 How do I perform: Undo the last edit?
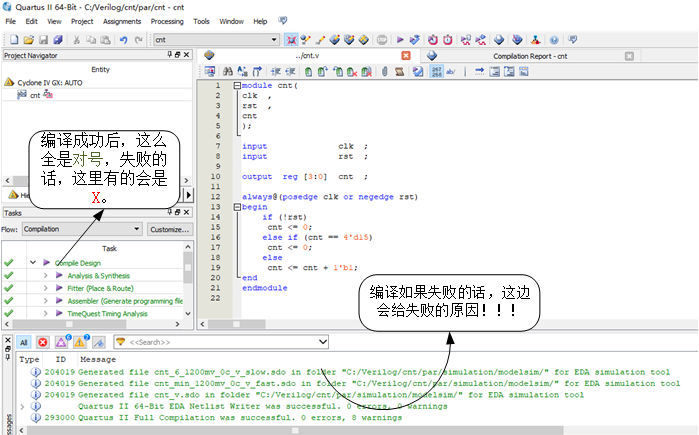click(123, 40)
